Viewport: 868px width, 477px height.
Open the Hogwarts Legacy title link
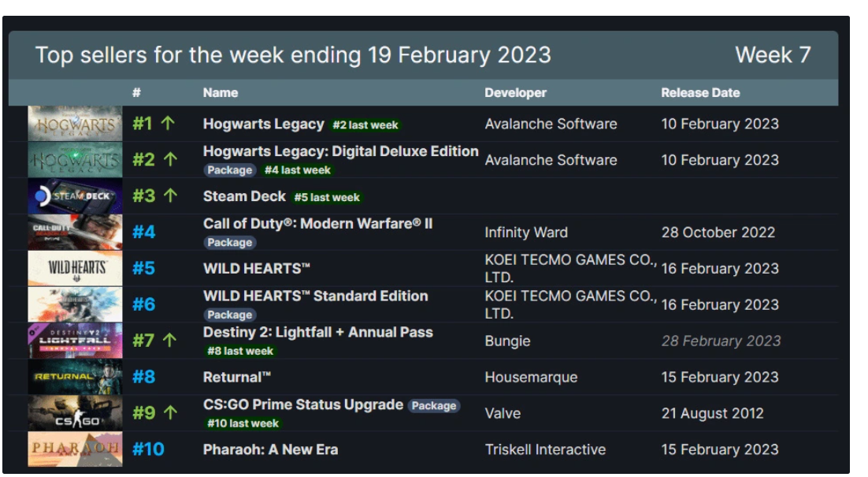(x=264, y=124)
